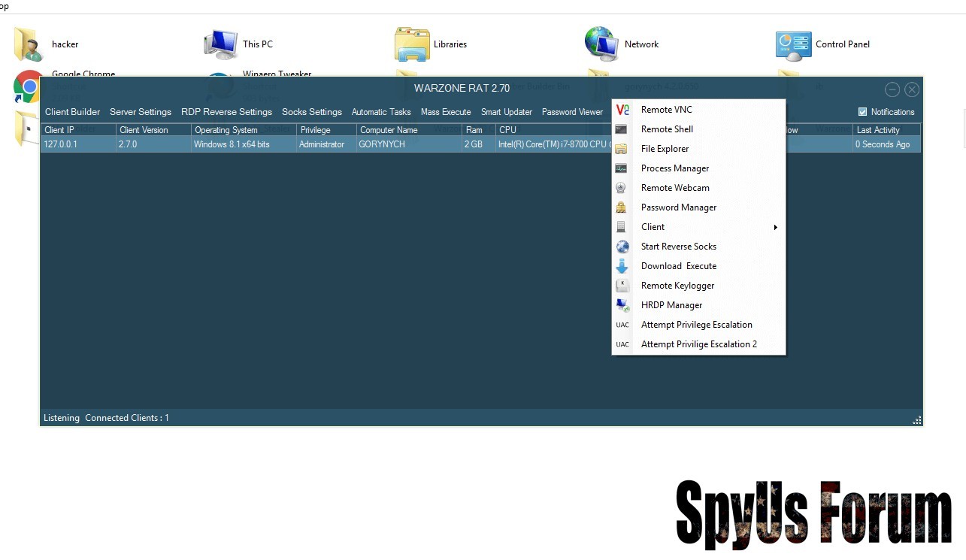Expand the Client submenu arrow
The image size is (966, 560).
pos(775,227)
